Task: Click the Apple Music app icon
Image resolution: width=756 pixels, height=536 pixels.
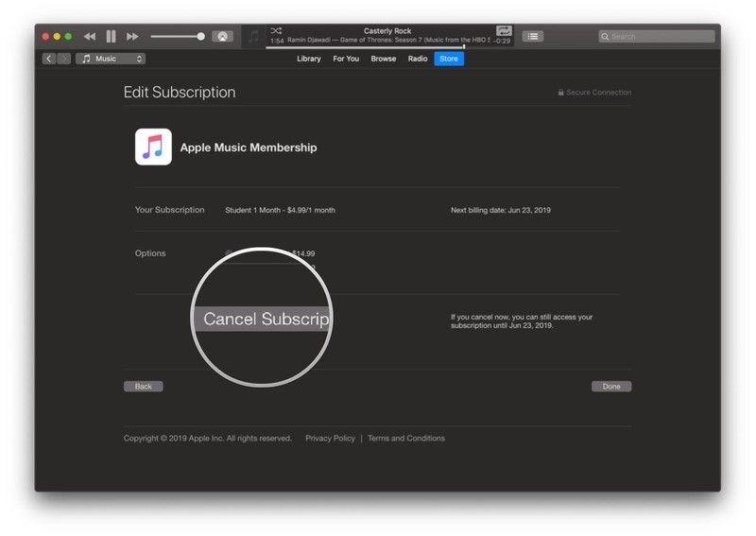Action: (153, 147)
